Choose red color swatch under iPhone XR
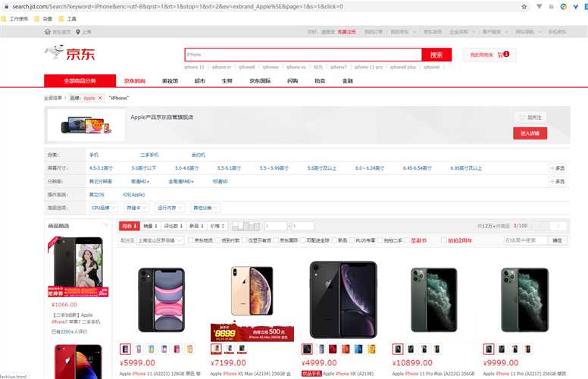Screen dimensions: 588x379 click(333, 349)
